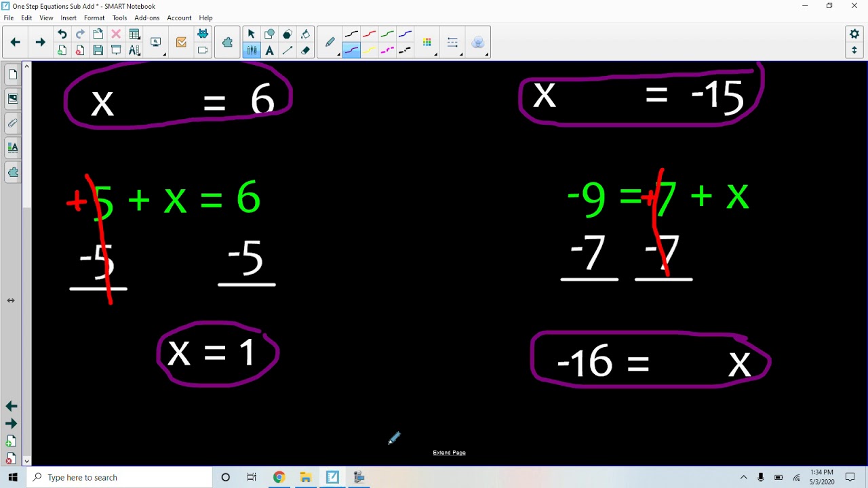
Task: Click the Response assessment checkmark icon
Action: 181,42
